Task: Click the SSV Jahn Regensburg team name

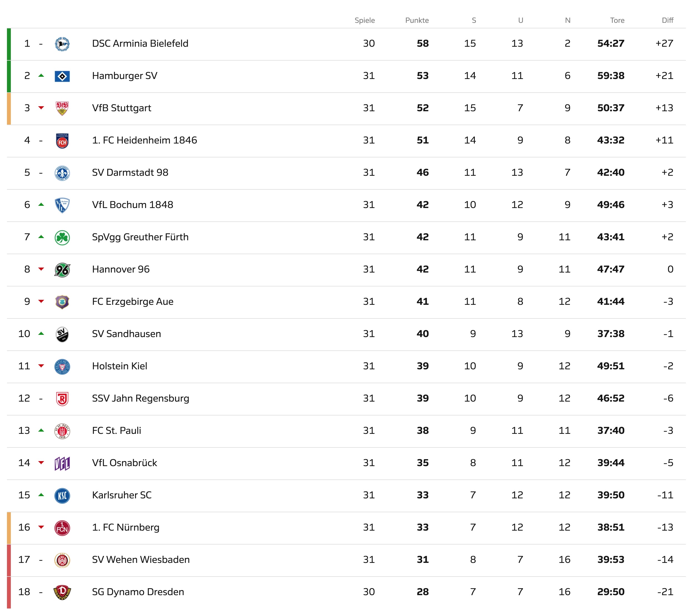Action: (140, 398)
